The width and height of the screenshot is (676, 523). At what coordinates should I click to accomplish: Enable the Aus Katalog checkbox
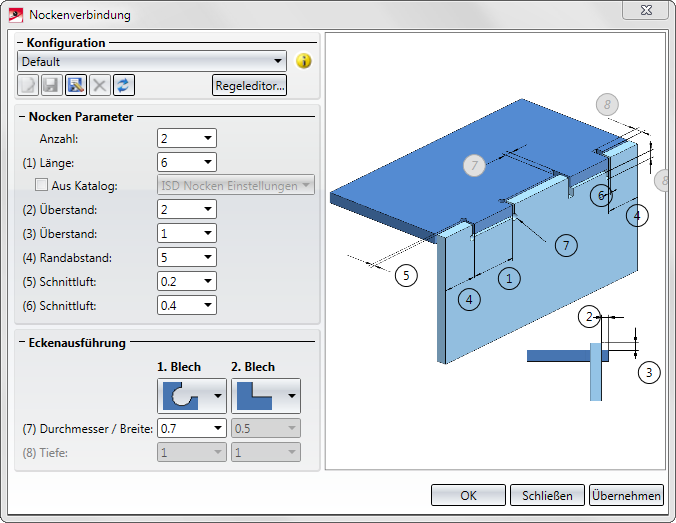point(41,185)
